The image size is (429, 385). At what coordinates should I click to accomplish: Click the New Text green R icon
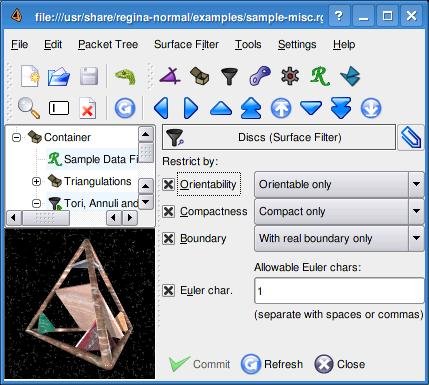point(320,76)
